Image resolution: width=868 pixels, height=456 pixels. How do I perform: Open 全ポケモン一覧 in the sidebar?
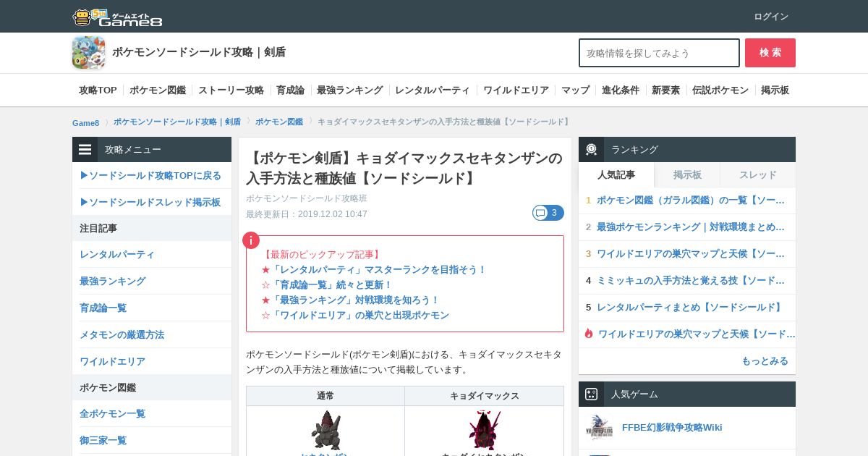(x=113, y=414)
